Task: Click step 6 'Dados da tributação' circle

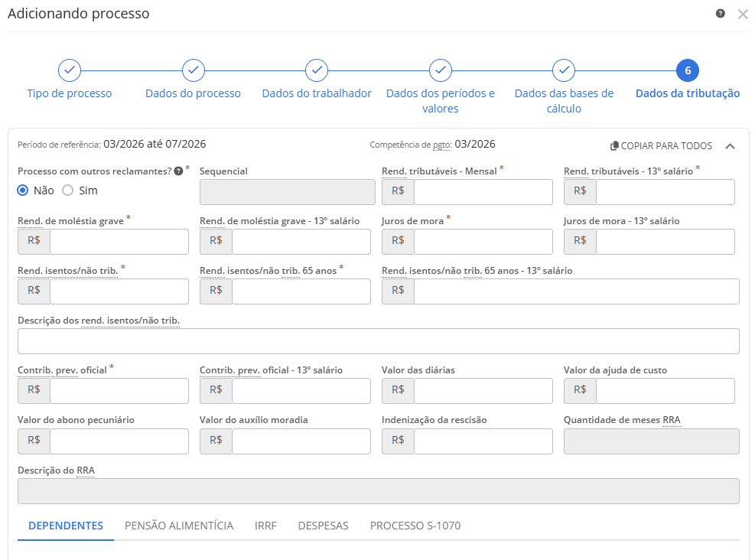Action: (688, 70)
